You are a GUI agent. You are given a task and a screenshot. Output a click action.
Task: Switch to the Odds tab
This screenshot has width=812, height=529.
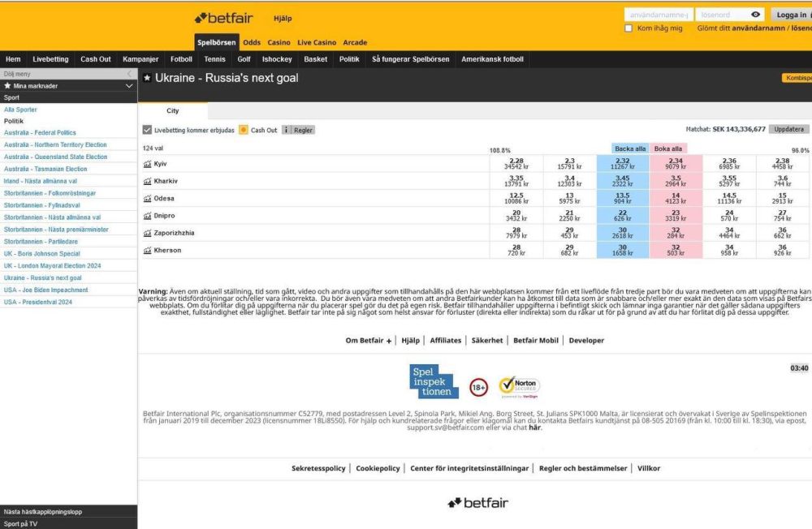[252, 41]
